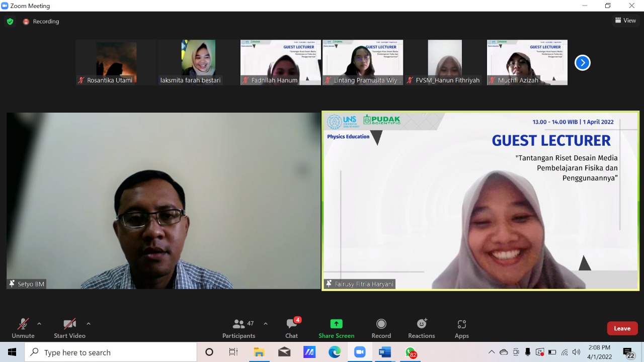The width and height of the screenshot is (644, 362).
Task: Open the Chat panel
Action: click(x=291, y=328)
